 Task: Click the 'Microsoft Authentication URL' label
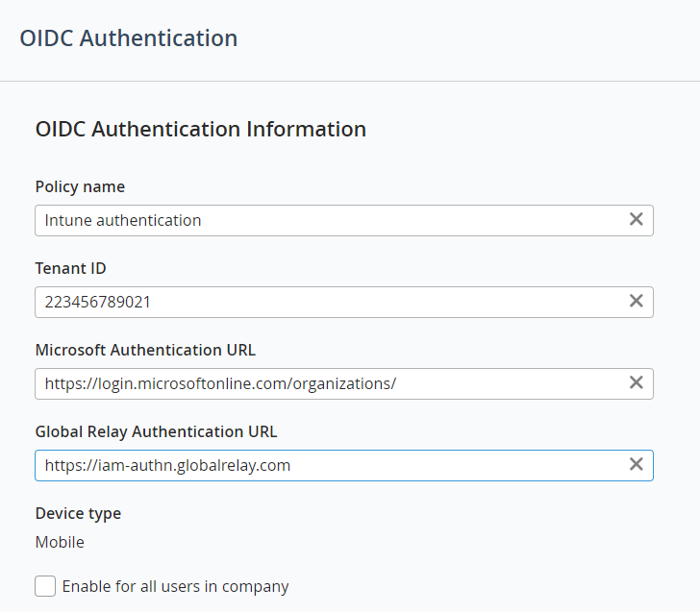pos(145,350)
